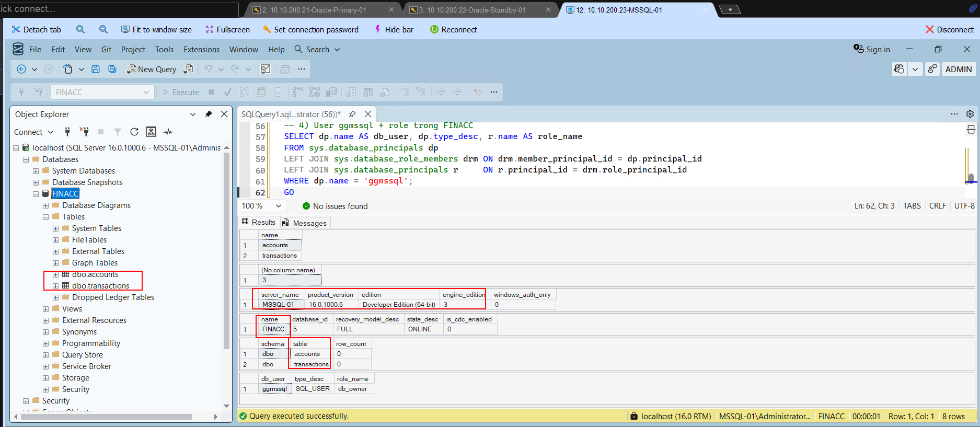Image resolution: width=980 pixels, height=427 pixels.
Task: Expand the System Databases folder
Action: point(36,171)
